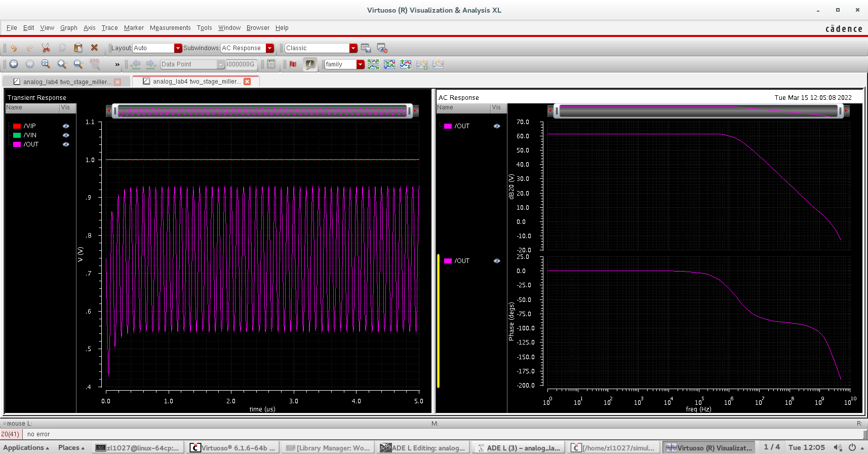Click the Undo arrow icon
Screen dimensions: 868x454
pos(14,48)
